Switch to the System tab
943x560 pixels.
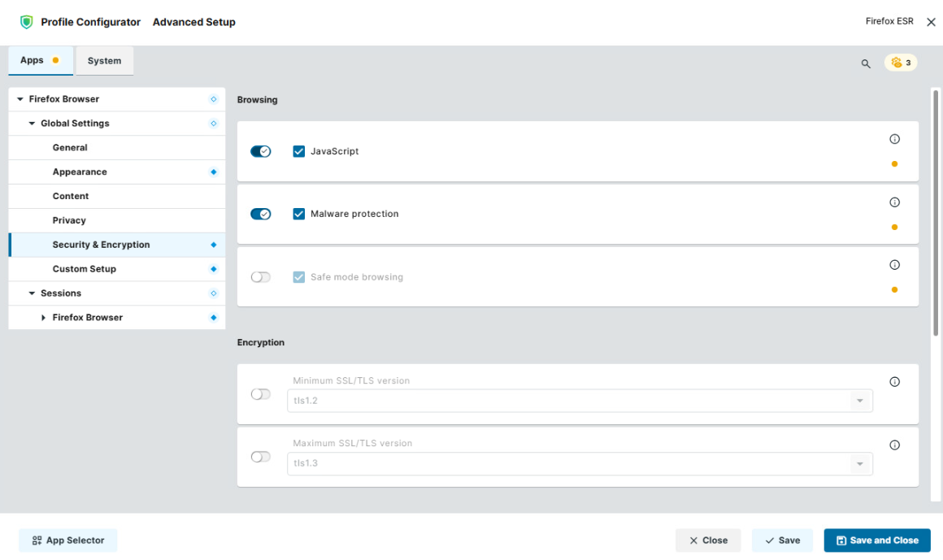(105, 61)
